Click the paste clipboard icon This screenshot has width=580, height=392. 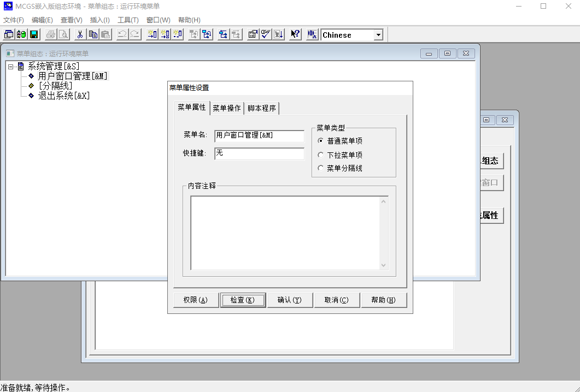(x=105, y=34)
